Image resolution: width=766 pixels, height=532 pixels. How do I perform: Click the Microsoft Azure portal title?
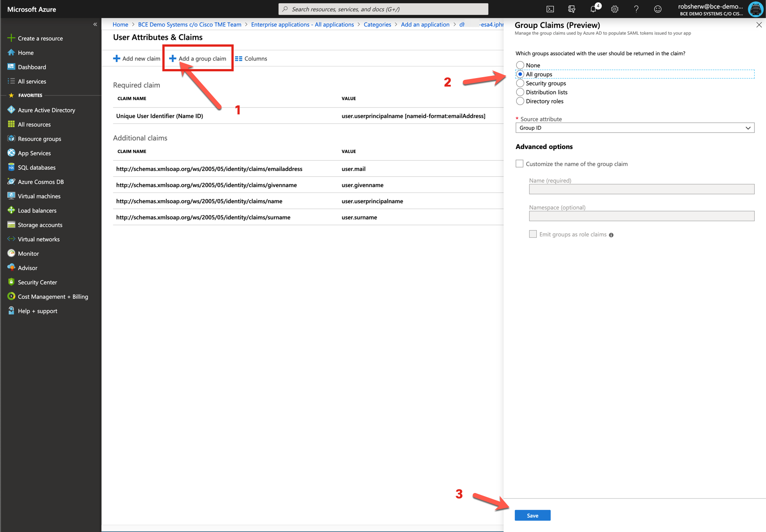click(31, 9)
